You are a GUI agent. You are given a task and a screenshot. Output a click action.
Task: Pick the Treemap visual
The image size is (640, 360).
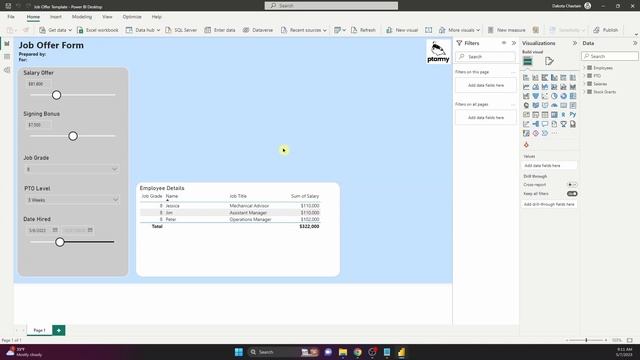(x=573, y=96)
